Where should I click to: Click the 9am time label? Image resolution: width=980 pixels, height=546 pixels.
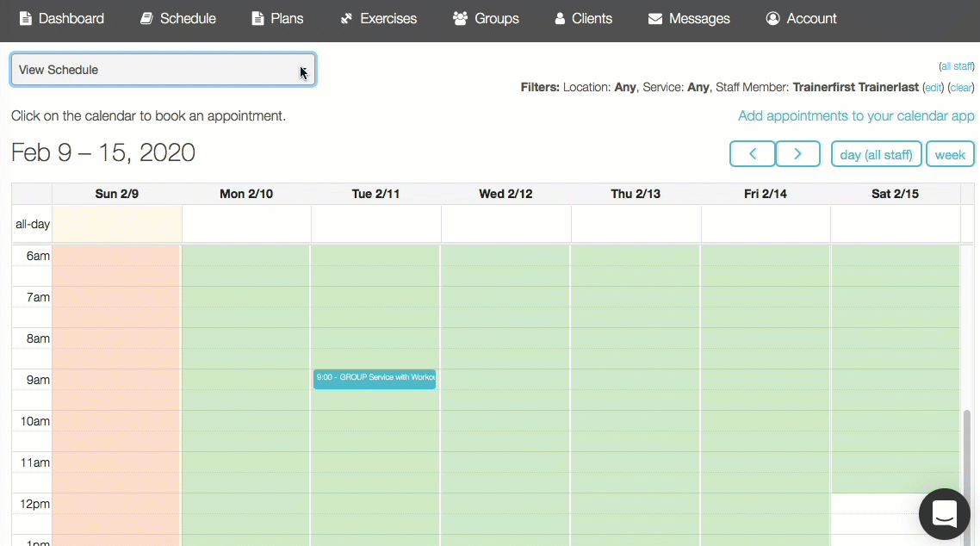tap(38, 379)
